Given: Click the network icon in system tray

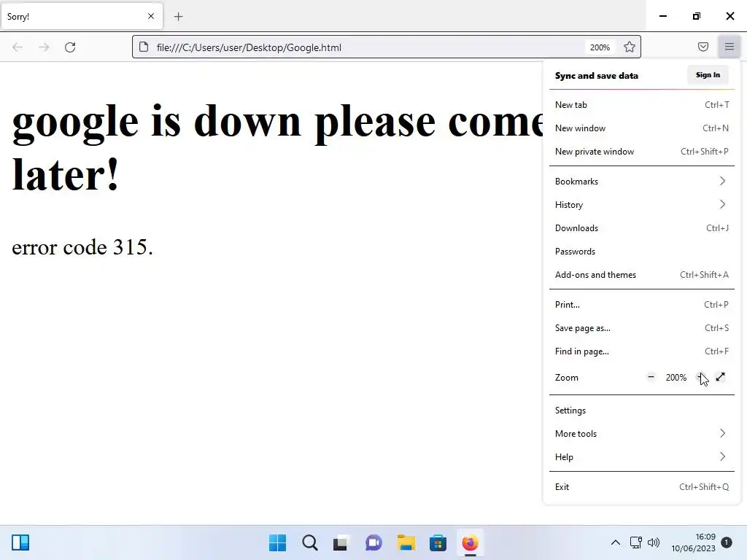Looking at the screenshot, I should [x=635, y=542].
